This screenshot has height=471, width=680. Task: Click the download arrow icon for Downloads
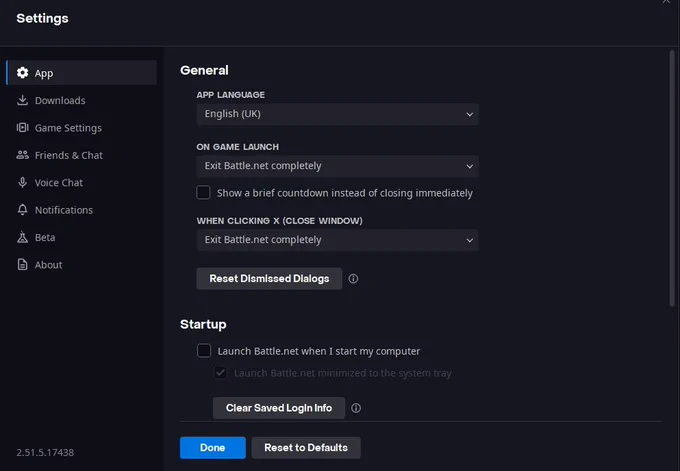click(x=22, y=100)
